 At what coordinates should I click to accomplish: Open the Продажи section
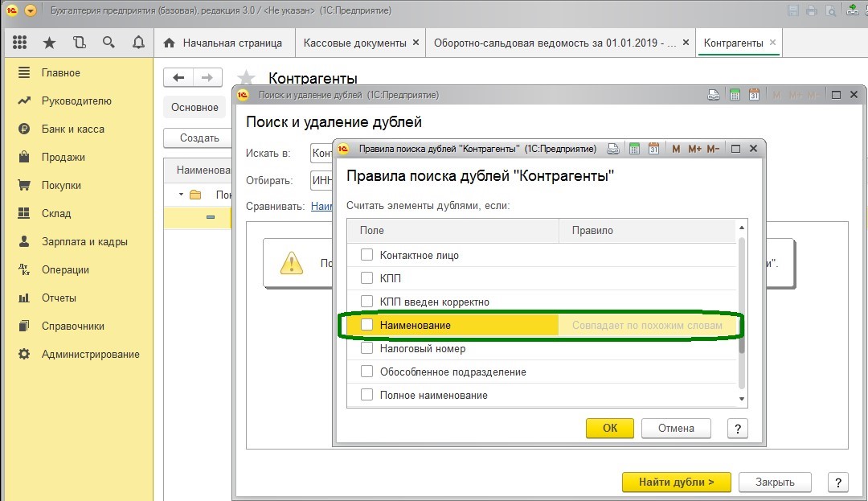pos(63,158)
